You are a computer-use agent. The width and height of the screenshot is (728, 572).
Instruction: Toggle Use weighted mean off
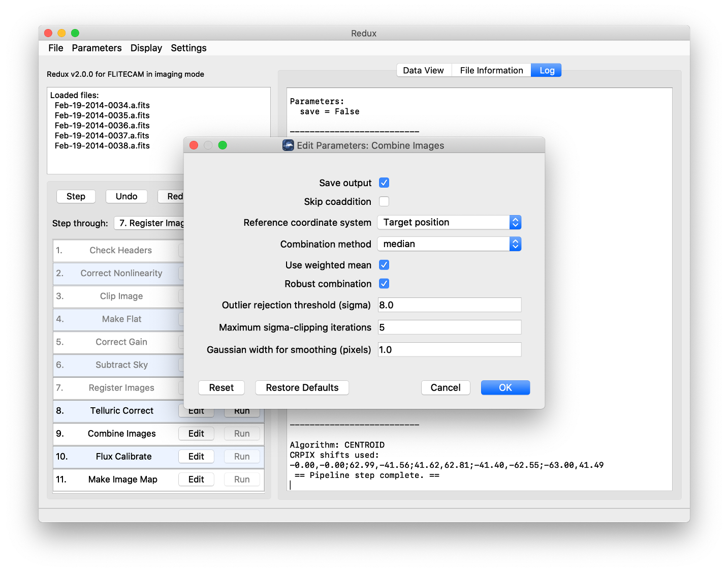384,265
